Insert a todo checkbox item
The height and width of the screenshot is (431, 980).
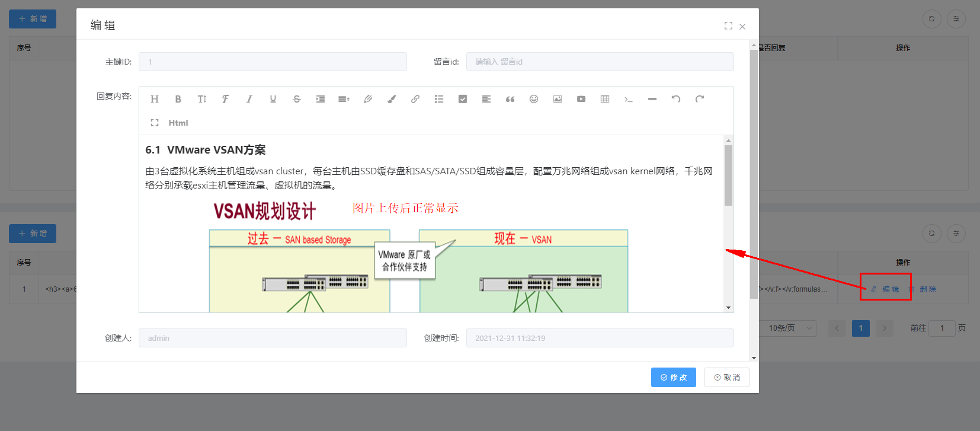pos(463,99)
